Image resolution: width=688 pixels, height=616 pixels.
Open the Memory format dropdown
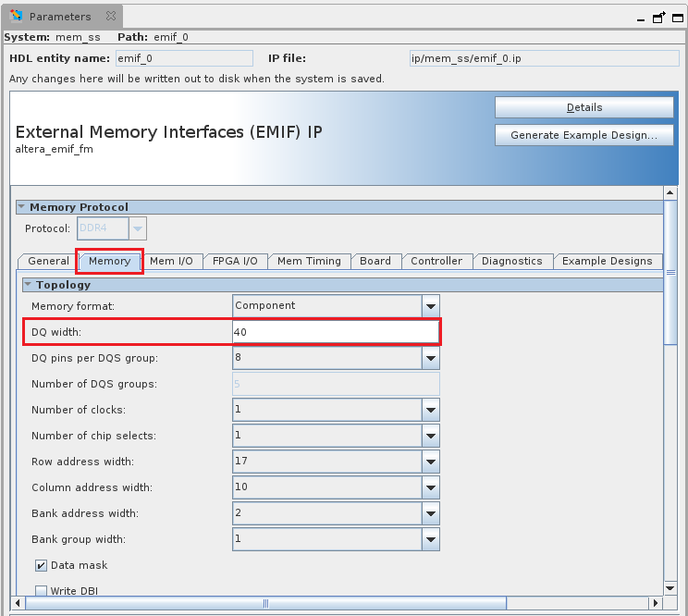point(430,306)
